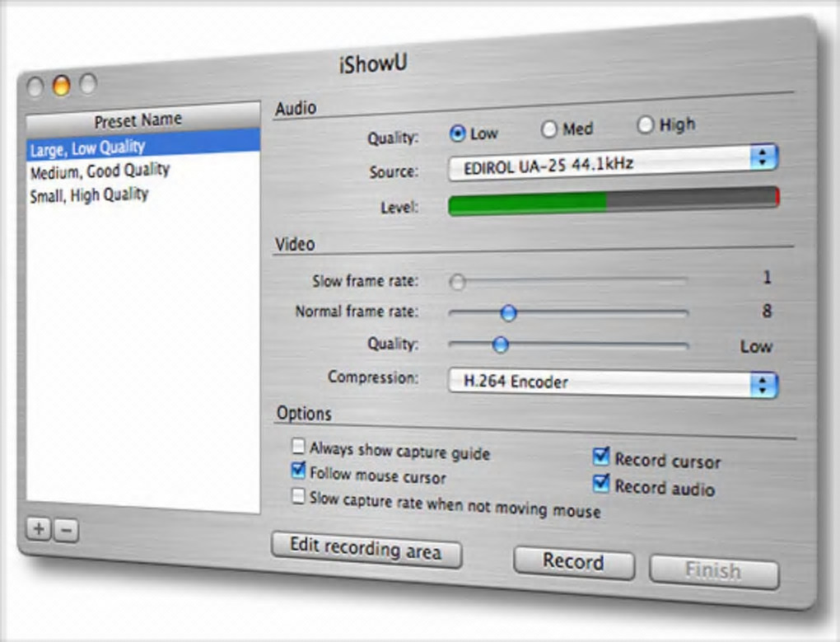
Task: Select Low audio quality radio button
Action: 457,133
